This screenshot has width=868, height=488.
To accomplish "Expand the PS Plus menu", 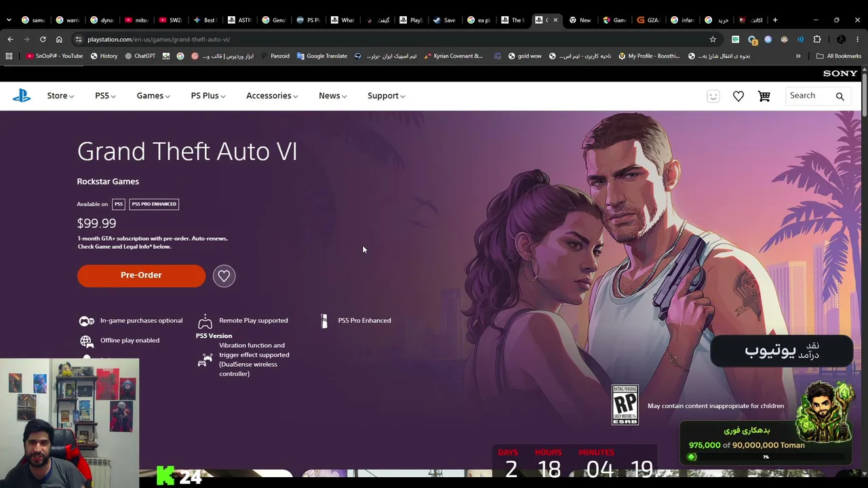I will click(x=208, y=96).
